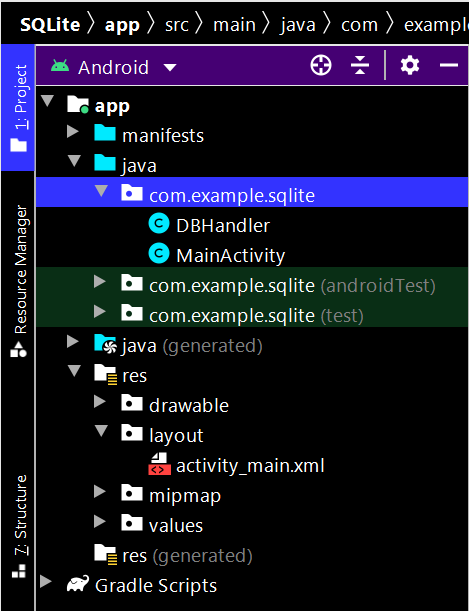
Task: Expand Gradle Scripts node
Action: coord(46,581)
